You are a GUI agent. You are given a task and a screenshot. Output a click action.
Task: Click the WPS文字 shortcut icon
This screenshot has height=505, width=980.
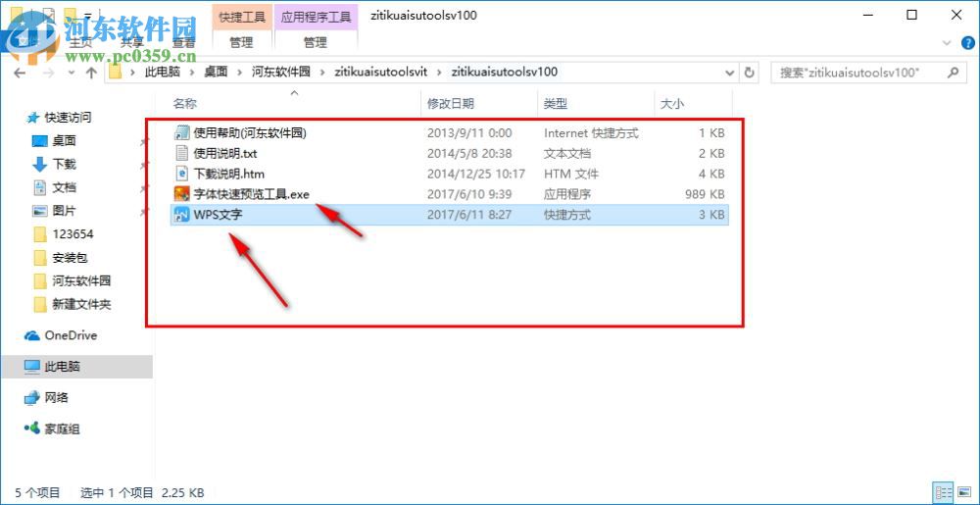[x=182, y=215]
